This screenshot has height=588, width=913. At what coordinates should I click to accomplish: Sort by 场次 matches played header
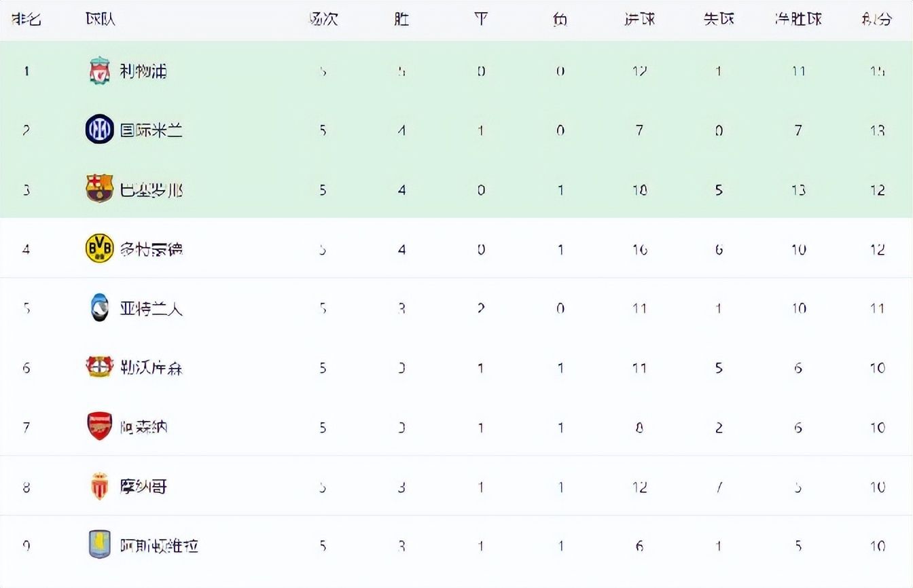(323, 20)
